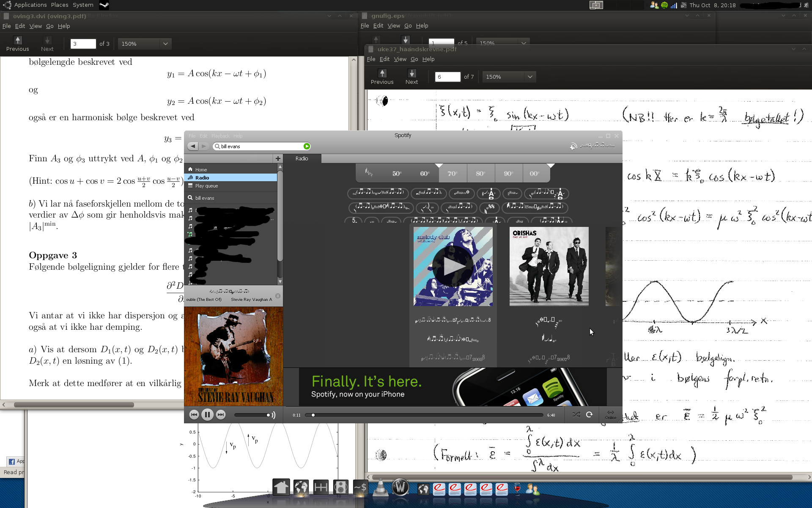Viewport: 812px width, 508px height.
Task: Open zoom dropdown in uke37_haandskrevne.pdf viewer
Action: tap(509, 77)
